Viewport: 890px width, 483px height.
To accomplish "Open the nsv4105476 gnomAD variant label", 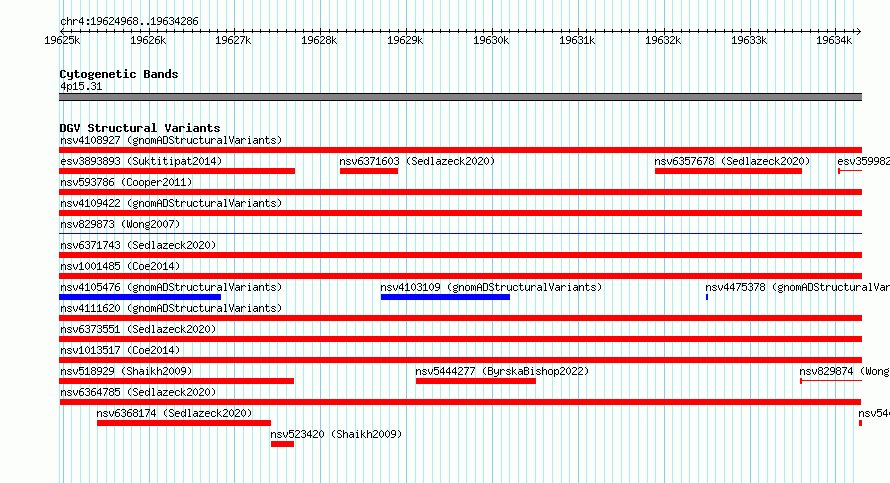I will point(171,287).
